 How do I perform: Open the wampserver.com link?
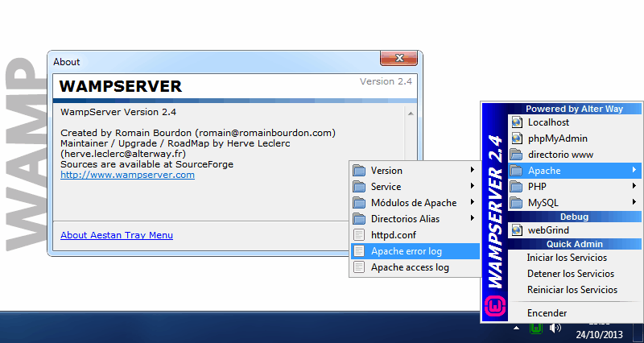(127, 175)
